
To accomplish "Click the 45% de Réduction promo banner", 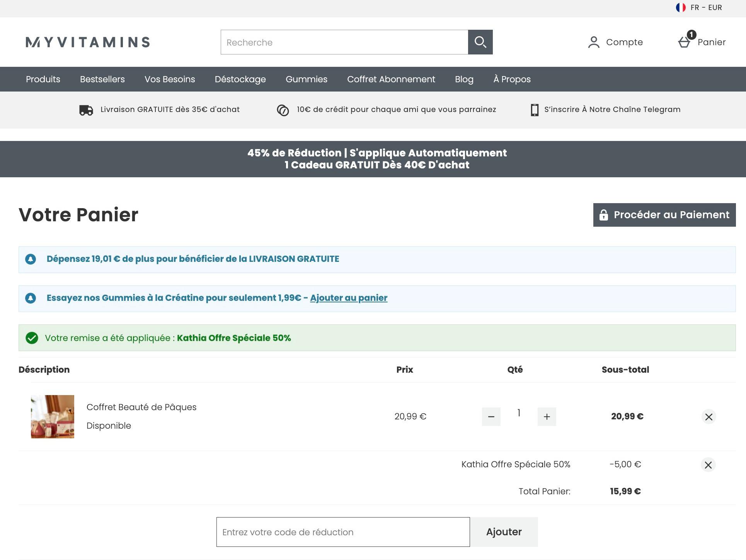I will [x=373, y=159].
